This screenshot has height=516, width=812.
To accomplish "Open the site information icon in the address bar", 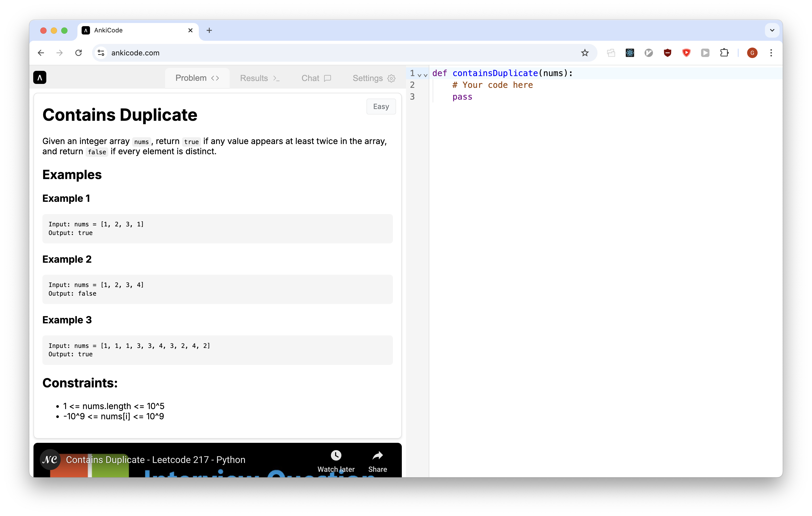I will pyautogui.click(x=101, y=53).
